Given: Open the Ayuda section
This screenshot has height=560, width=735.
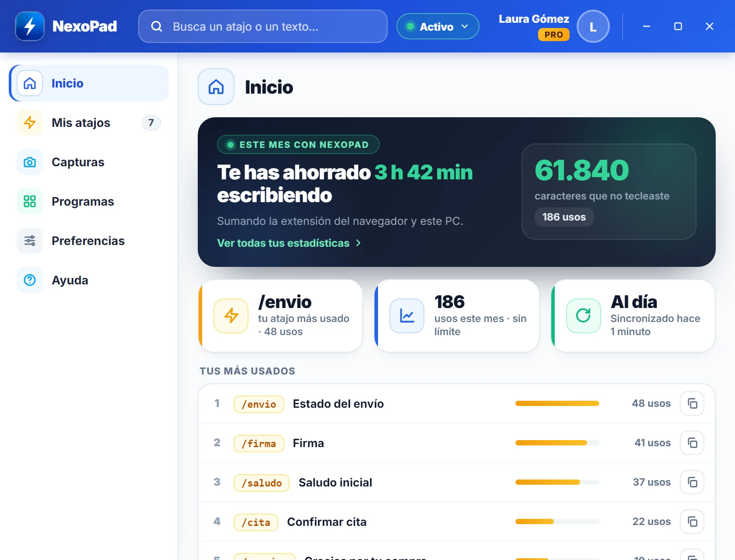Looking at the screenshot, I should pos(89,280).
